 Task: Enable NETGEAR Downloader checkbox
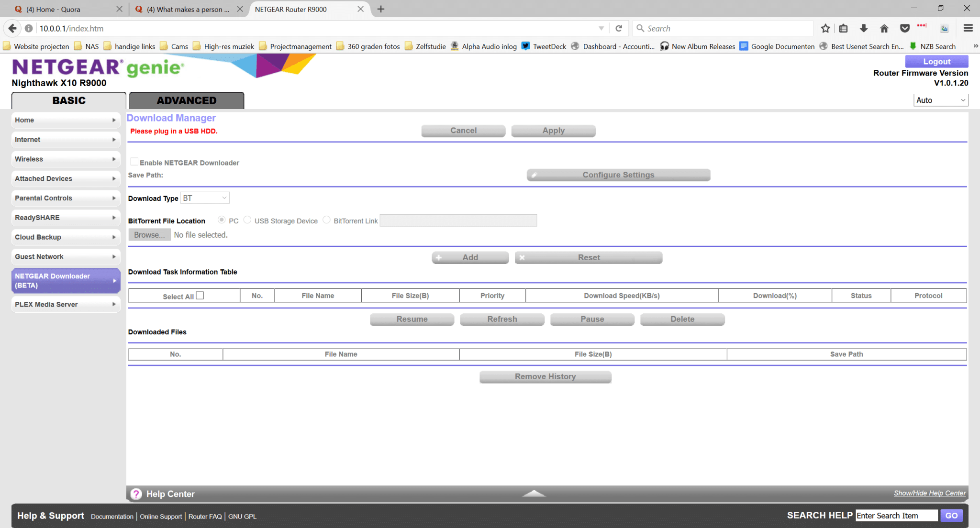(134, 162)
